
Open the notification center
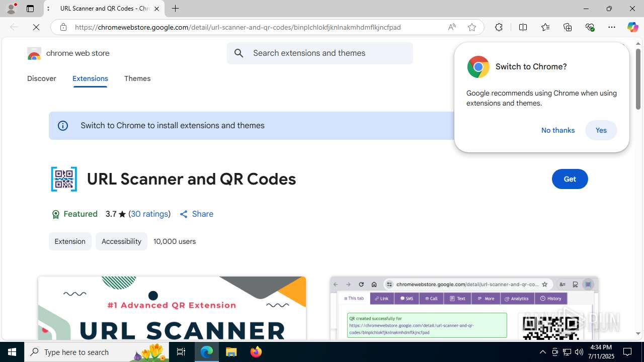628,352
